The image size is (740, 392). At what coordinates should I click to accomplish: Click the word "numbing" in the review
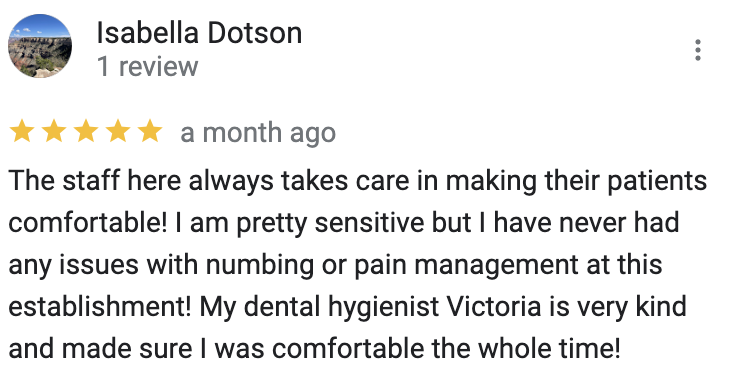(x=260, y=266)
